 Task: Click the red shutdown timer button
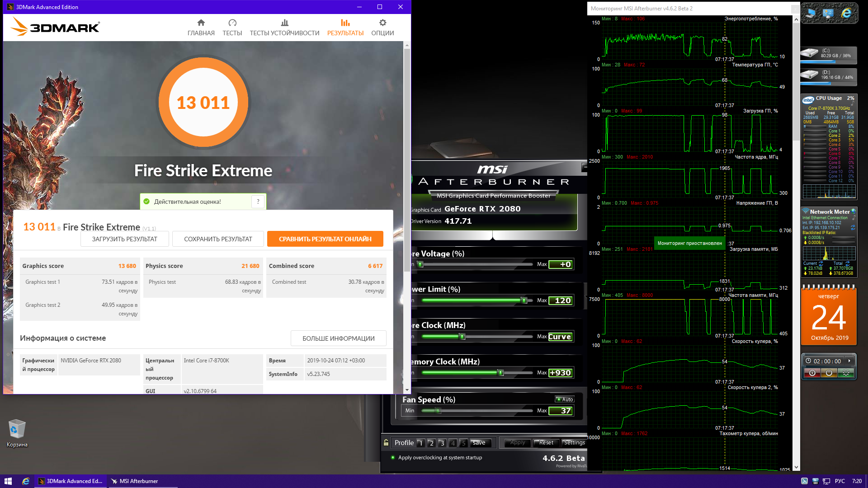tap(812, 373)
